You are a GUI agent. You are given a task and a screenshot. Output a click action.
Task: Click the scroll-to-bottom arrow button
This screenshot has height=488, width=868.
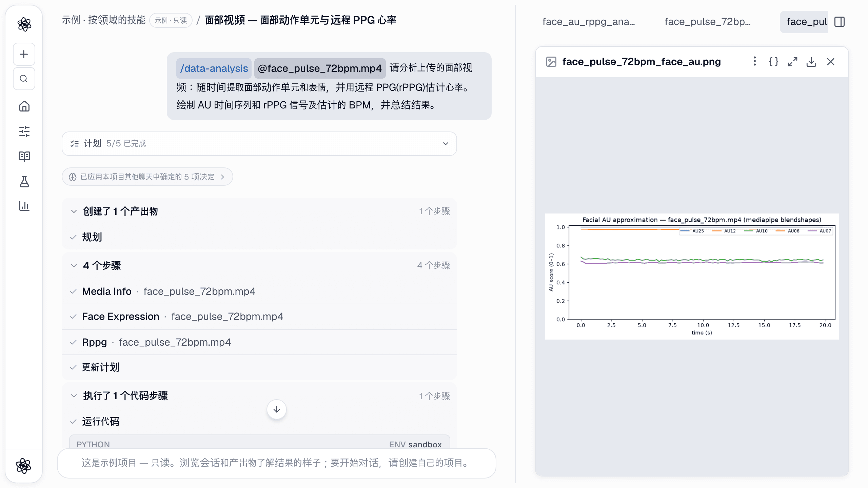(277, 409)
